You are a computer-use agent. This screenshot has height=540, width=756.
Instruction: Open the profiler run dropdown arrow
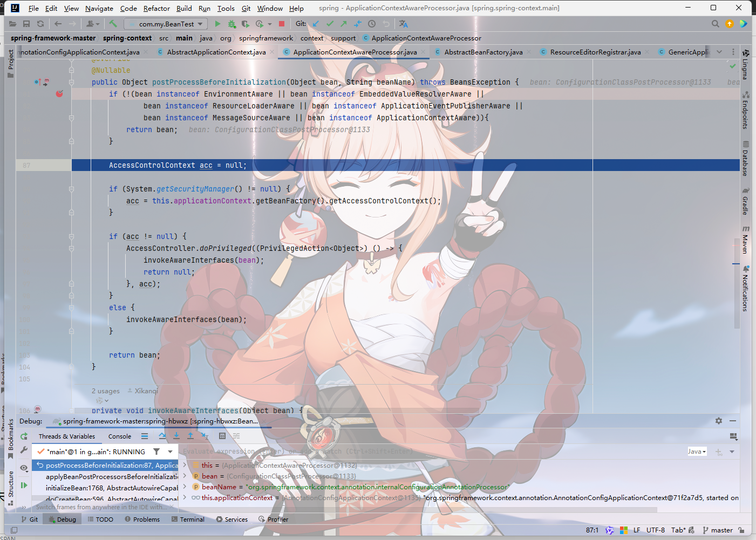[x=270, y=24]
